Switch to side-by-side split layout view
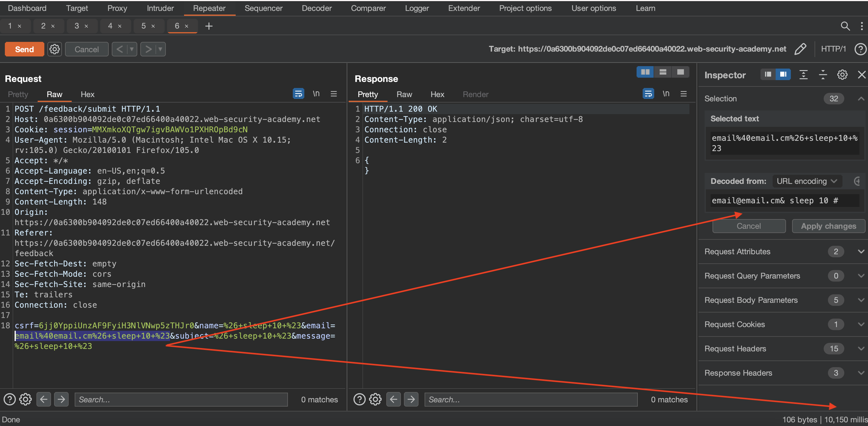The height and width of the screenshot is (426, 868). (645, 72)
